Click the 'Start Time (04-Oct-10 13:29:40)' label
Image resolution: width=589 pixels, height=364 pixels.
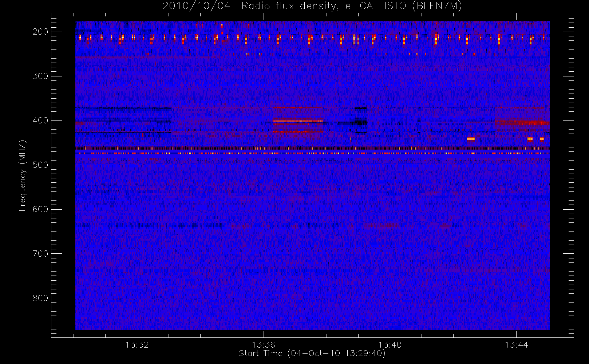(312, 353)
